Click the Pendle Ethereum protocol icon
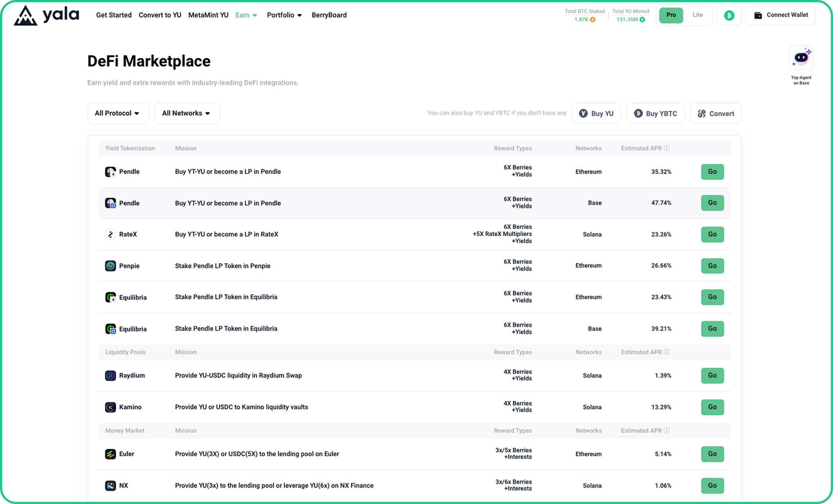833x504 pixels. pos(110,172)
